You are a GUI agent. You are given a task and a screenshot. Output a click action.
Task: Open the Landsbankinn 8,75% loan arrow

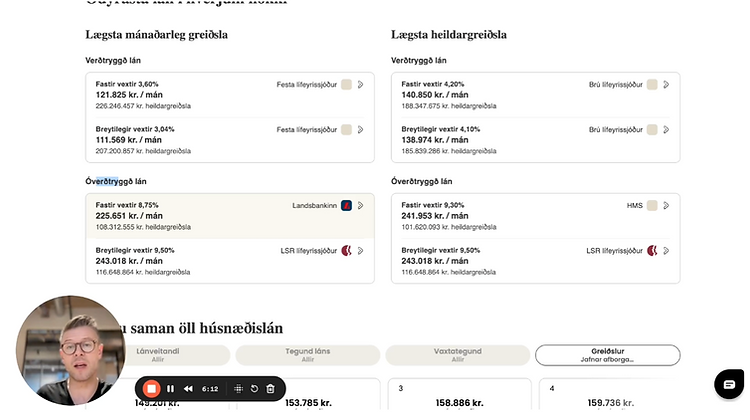(x=361, y=206)
